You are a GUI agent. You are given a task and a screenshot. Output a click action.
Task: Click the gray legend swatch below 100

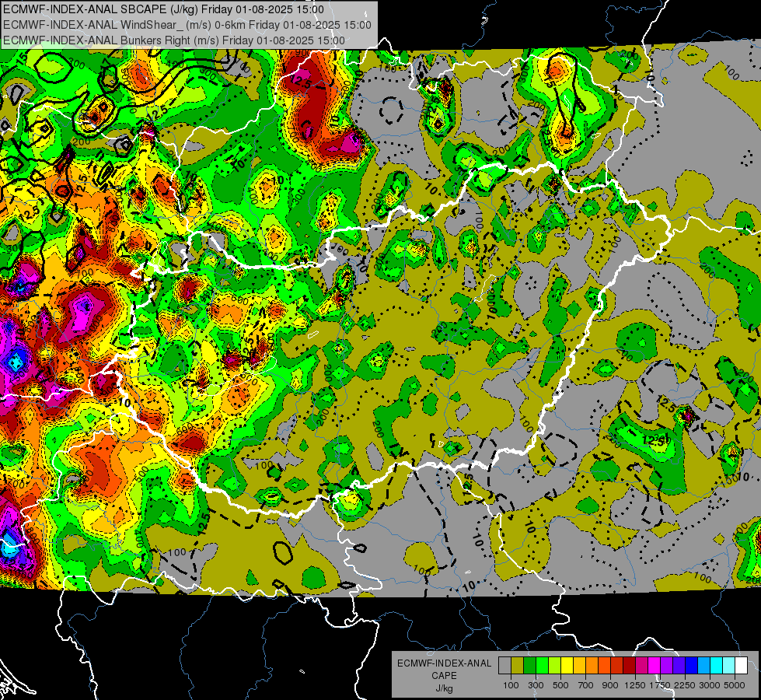(504, 665)
